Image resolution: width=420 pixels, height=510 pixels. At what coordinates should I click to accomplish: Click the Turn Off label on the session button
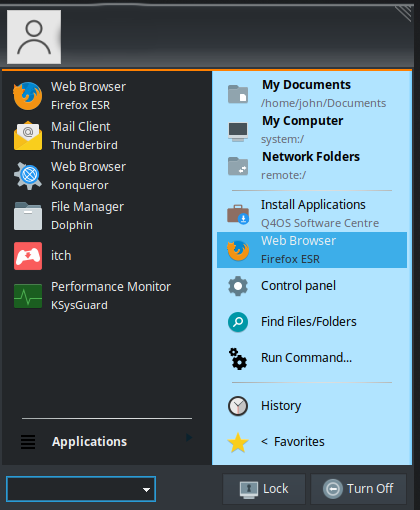[x=370, y=489]
